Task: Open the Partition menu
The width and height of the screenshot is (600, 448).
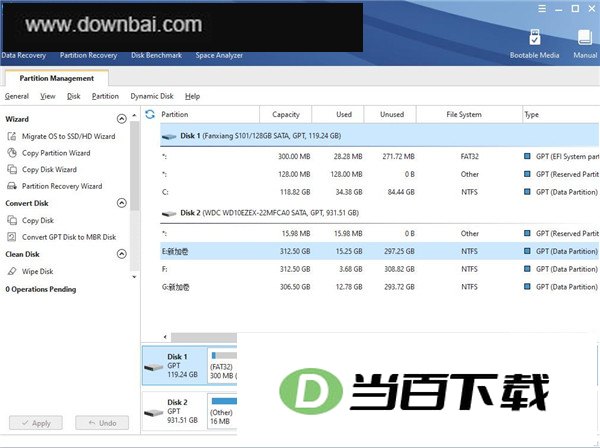Action: (x=105, y=96)
